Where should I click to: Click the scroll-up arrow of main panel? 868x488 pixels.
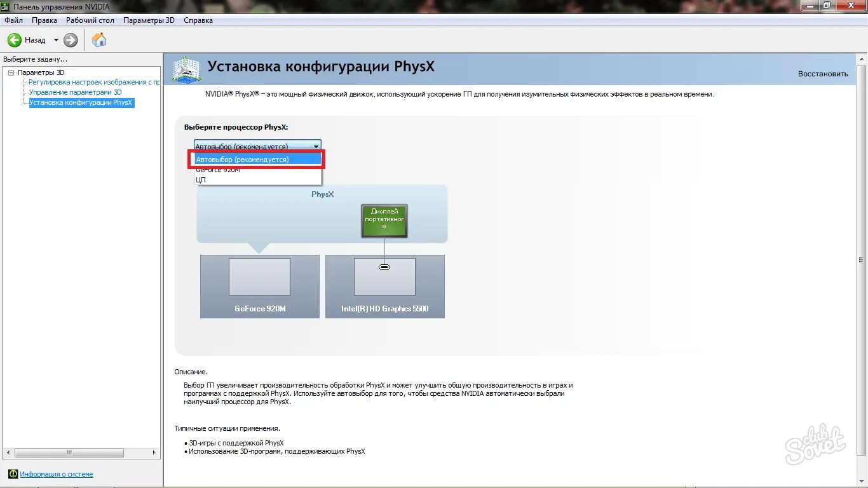862,59
